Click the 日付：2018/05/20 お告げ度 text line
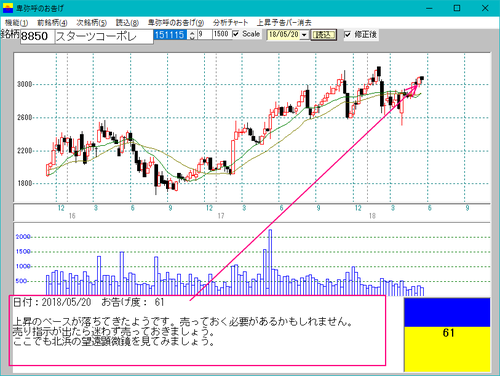This screenshot has height=376, width=500. point(88,302)
